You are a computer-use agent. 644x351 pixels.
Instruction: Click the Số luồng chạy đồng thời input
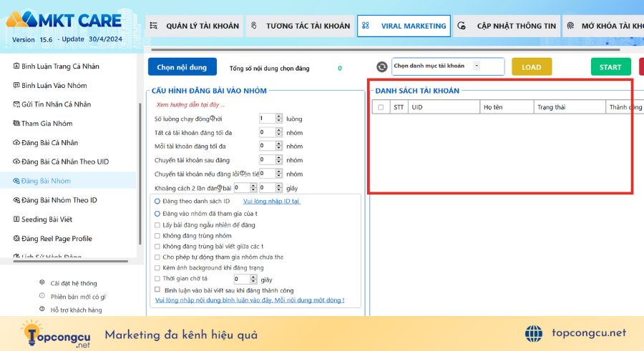click(267, 119)
